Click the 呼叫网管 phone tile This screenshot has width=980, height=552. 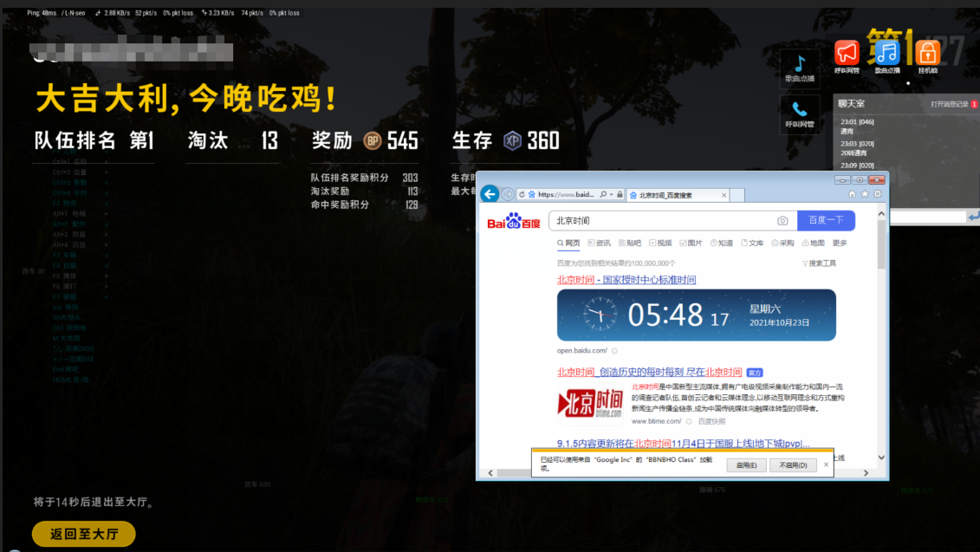pos(800,114)
